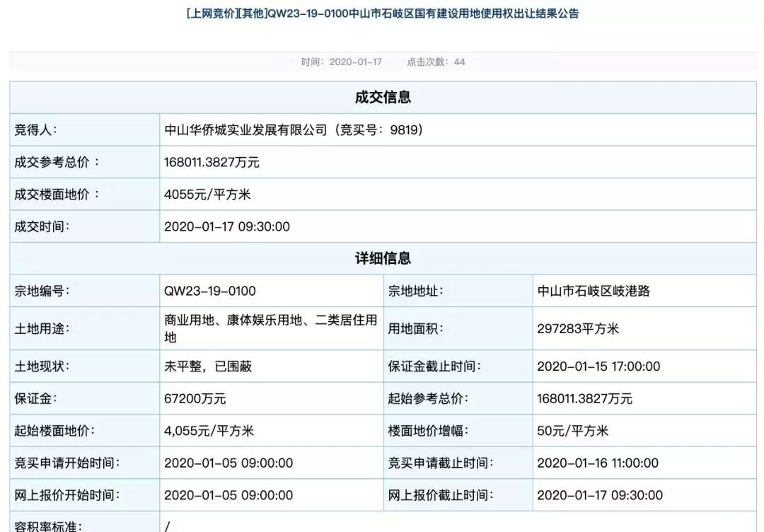Open the QW23-19-0100 announcement title link
Screen dimensions: 764x532
(382, 13)
